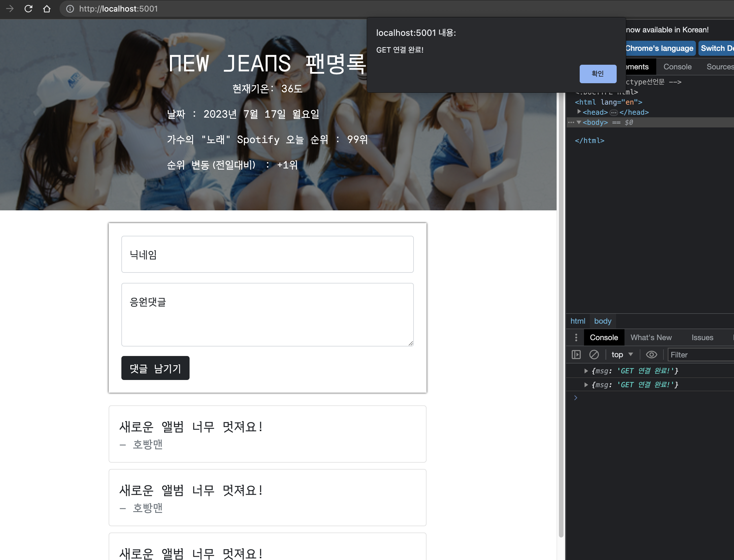The width and height of the screenshot is (734, 560).
Task: Open the top context dropdown
Action: [x=622, y=355]
